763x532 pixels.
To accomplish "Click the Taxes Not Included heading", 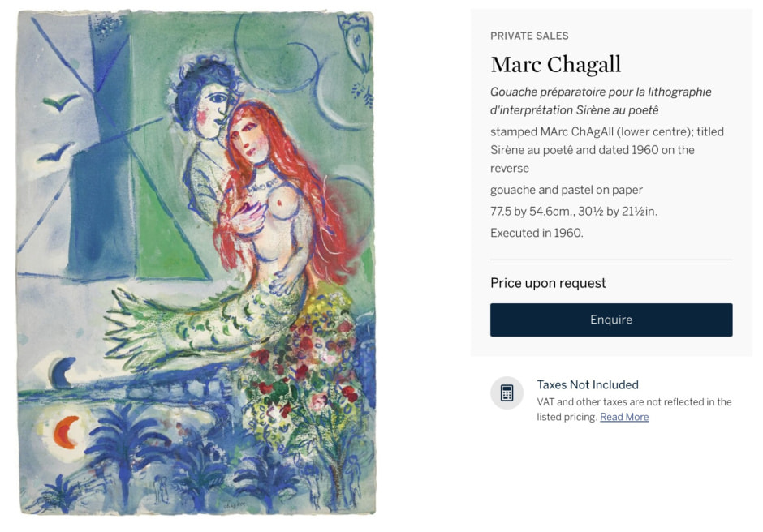I will coord(588,384).
